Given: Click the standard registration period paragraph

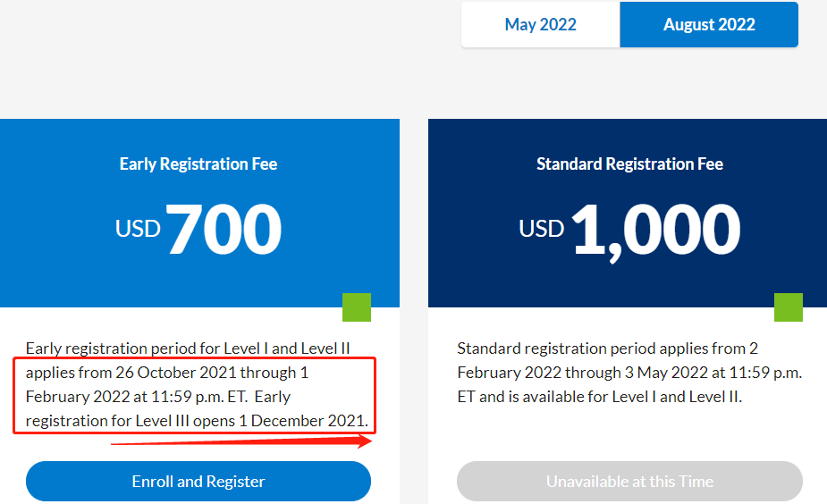Looking at the screenshot, I should click(626, 373).
